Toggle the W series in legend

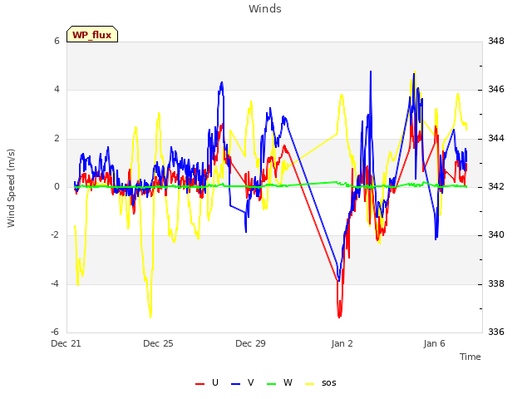pyautogui.click(x=279, y=383)
